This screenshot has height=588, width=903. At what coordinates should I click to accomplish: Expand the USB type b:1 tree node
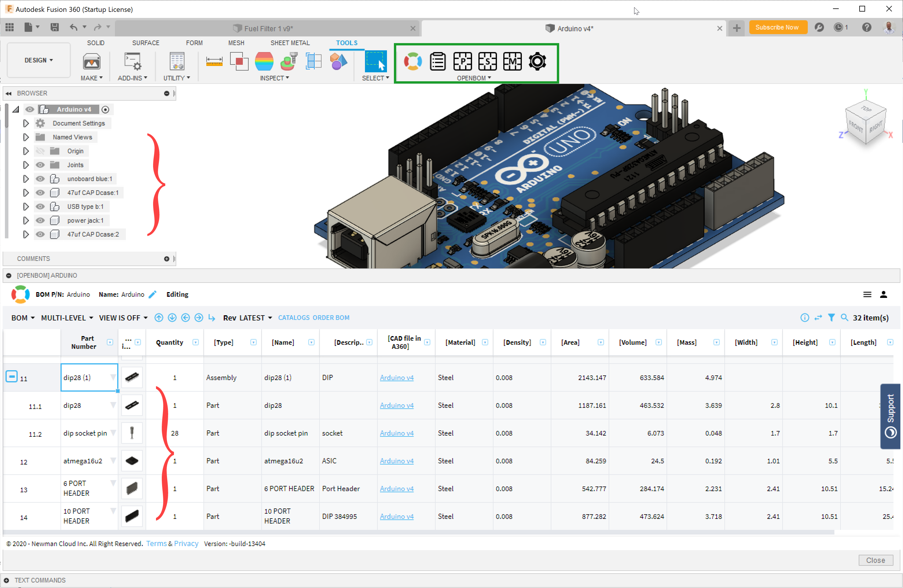pos(26,207)
